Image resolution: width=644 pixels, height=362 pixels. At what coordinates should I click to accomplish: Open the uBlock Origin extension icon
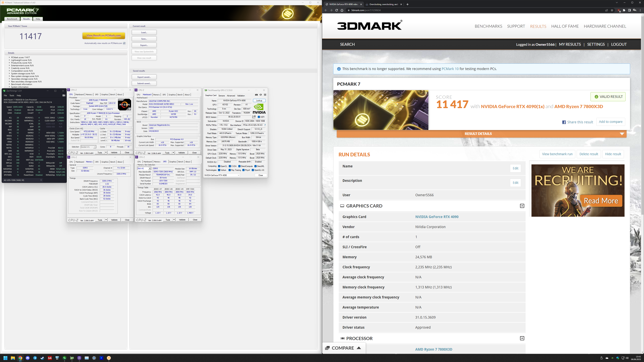coord(619,10)
